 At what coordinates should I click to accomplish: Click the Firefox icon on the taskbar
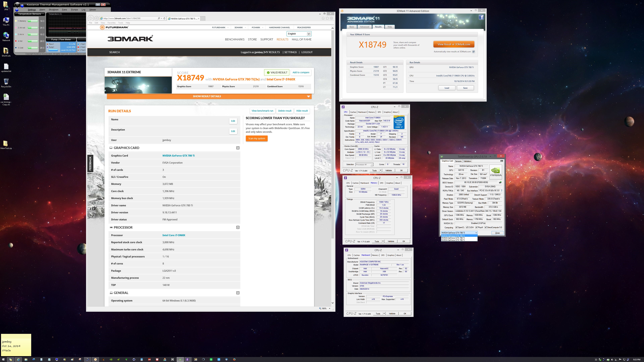pos(234,359)
